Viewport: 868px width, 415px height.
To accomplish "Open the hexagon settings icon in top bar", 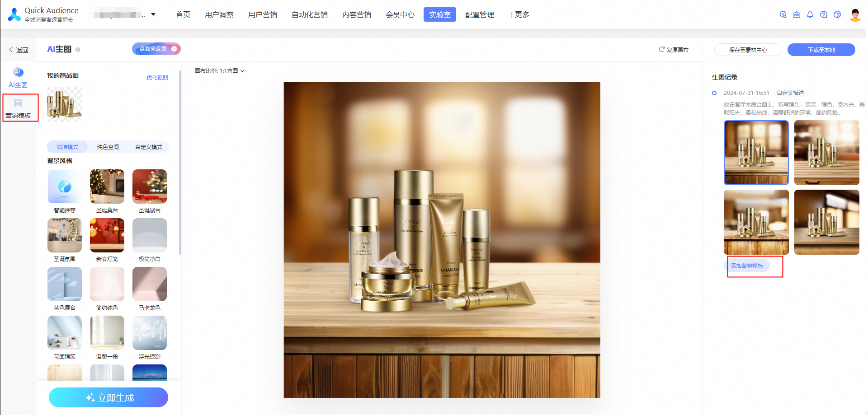I will [x=783, y=14].
